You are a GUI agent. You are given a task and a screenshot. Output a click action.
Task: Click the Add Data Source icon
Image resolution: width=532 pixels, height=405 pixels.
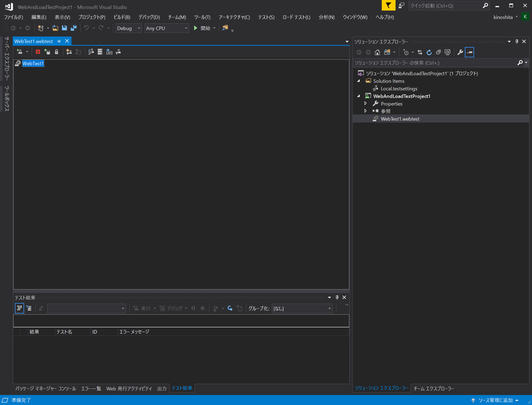pos(47,52)
